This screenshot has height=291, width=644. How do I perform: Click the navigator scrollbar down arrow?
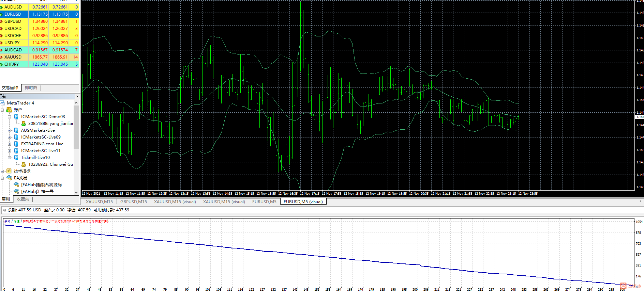[x=76, y=193]
